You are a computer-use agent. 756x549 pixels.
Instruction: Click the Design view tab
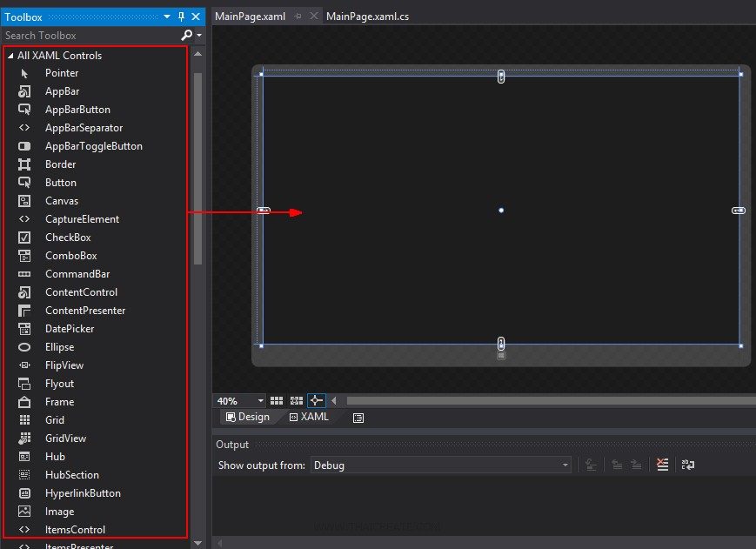[x=248, y=417]
